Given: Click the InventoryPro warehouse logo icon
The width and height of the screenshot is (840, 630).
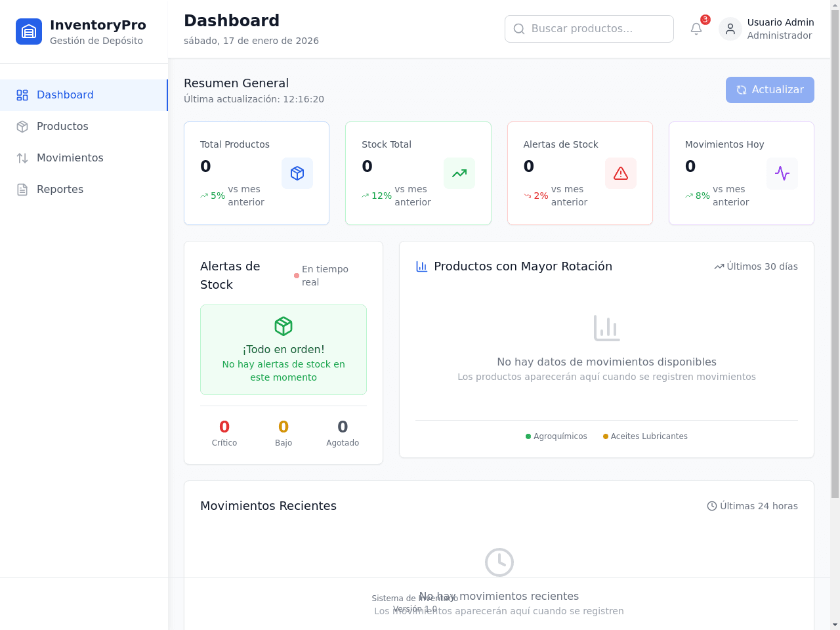Looking at the screenshot, I should (29, 31).
